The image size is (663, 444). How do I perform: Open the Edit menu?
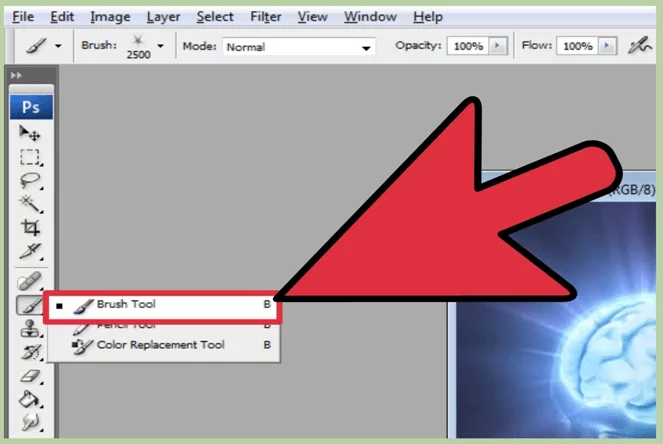(62, 17)
